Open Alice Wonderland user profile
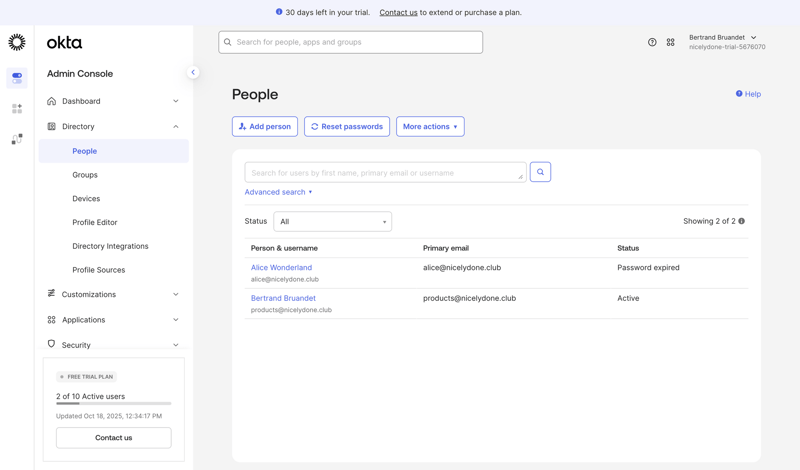 coord(281,267)
